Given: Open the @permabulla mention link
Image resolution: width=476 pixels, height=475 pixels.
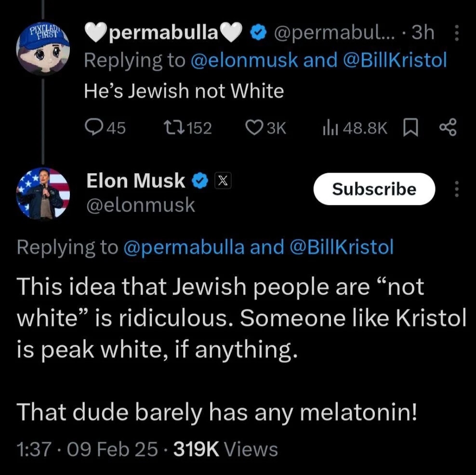Looking at the screenshot, I should (x=184, y=247).
